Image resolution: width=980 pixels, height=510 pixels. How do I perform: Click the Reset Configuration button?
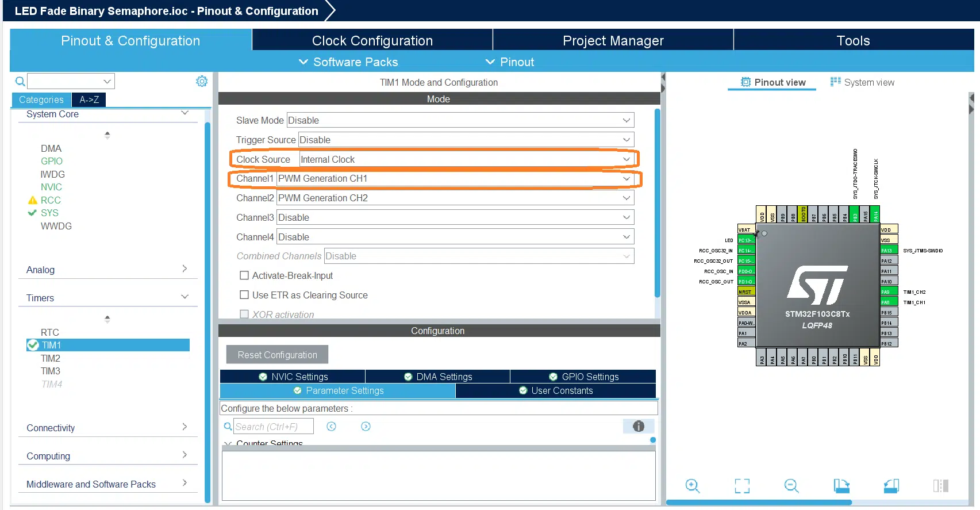pos(277,355)
